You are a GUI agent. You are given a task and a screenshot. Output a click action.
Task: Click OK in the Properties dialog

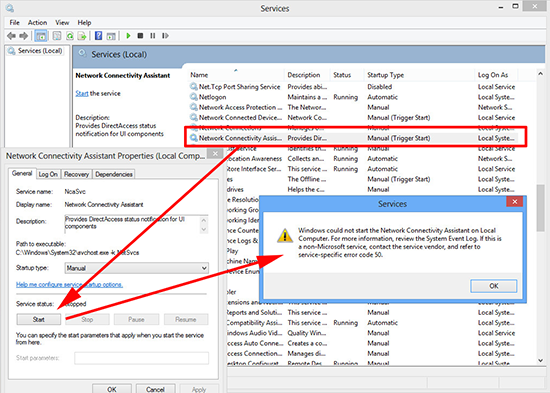point(112,389)
